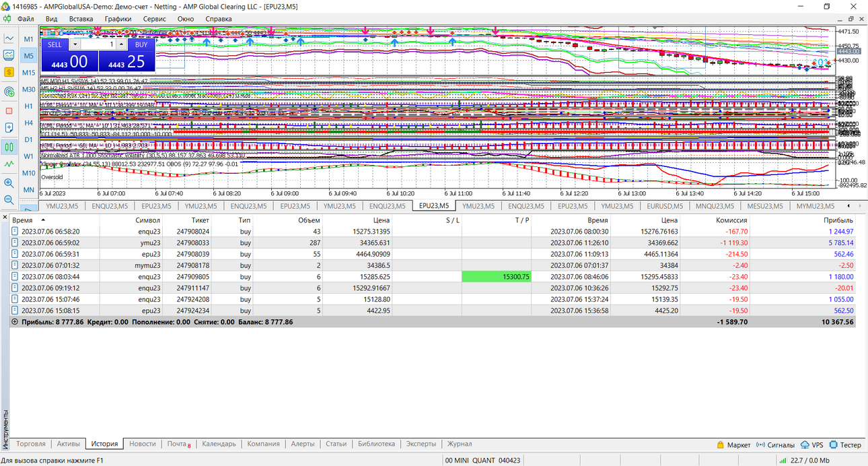Open the Почта tab
Viewport: 868px width, 466px height.
coord(178,444)
